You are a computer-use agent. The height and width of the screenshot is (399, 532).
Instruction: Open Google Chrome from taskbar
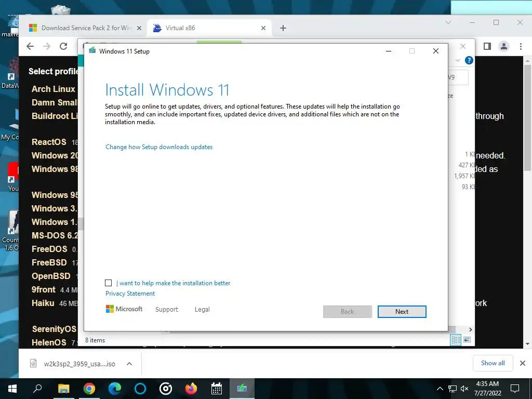[x=89, y=389]
